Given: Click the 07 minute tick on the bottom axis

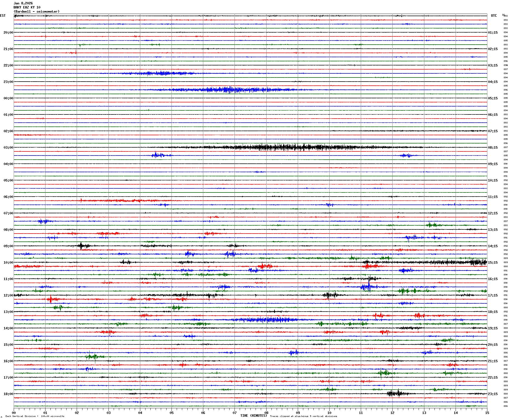Looking at the screenshot, I should (235, 413).
